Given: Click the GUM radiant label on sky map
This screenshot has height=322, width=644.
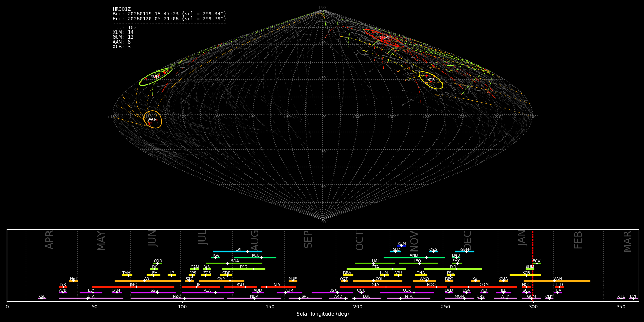Looking at the screenshot, I should coord(384,38).
